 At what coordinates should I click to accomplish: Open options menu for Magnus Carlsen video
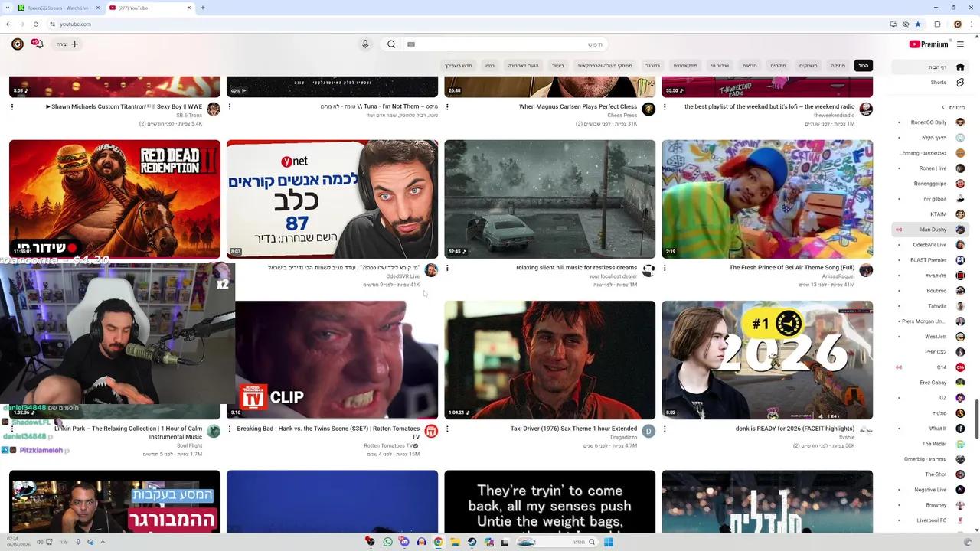point(447,107)
